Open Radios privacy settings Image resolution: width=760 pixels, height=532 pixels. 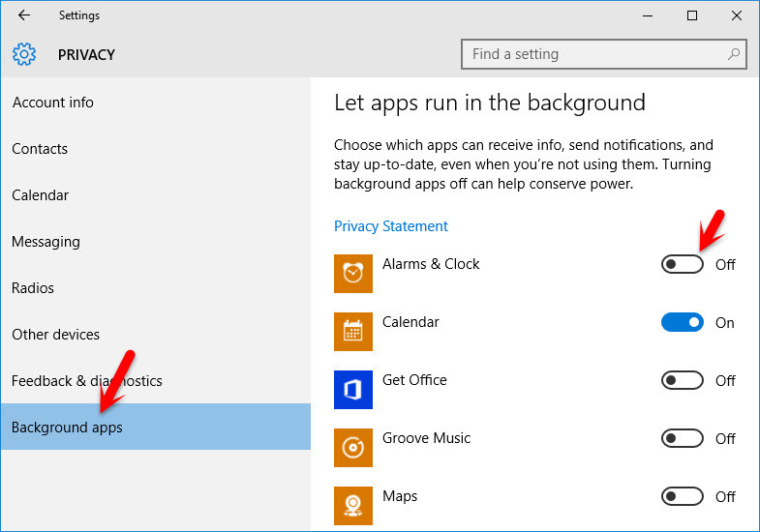156,288
